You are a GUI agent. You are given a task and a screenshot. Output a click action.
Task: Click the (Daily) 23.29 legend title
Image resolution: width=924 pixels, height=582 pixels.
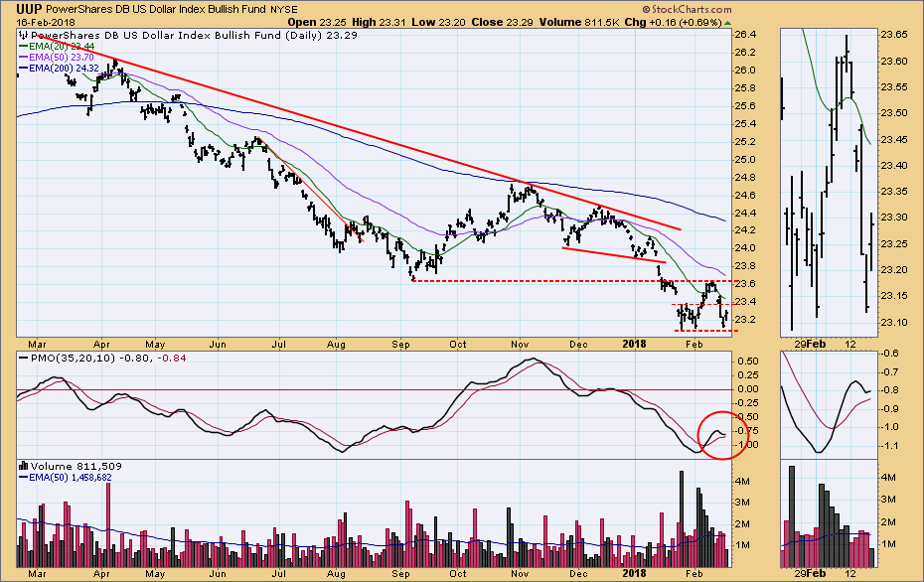pos(322,36)
